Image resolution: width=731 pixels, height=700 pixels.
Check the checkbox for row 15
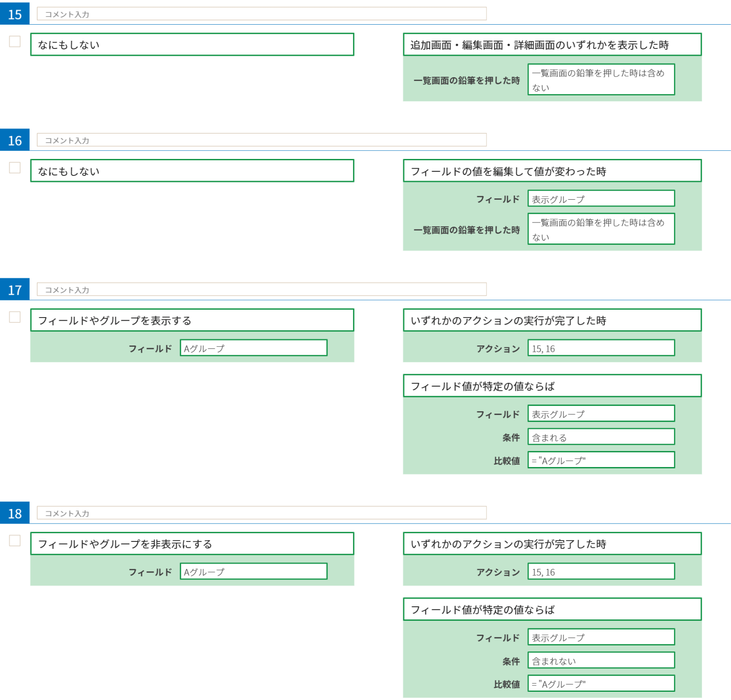[x=15, y=42]
